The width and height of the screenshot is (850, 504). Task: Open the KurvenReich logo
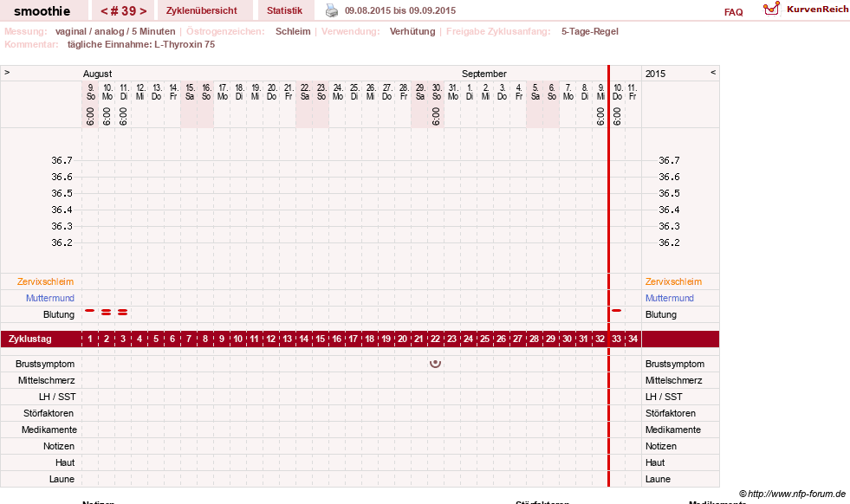[x=806, y=10]
